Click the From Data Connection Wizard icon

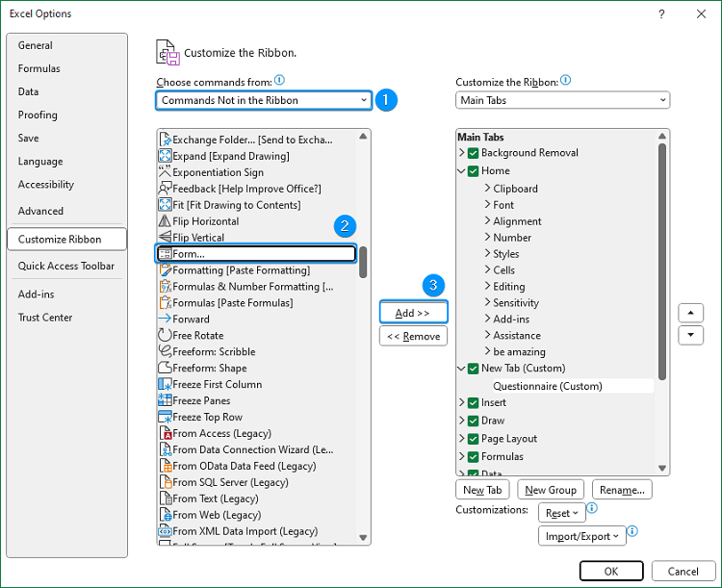pyautogui.click(x=165, y=449)
